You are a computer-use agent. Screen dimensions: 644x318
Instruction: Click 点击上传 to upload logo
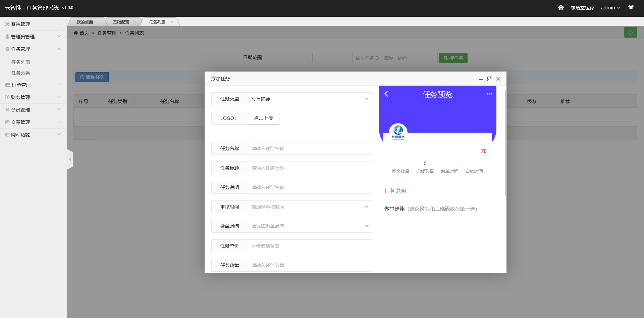click(x=263, y=118)
